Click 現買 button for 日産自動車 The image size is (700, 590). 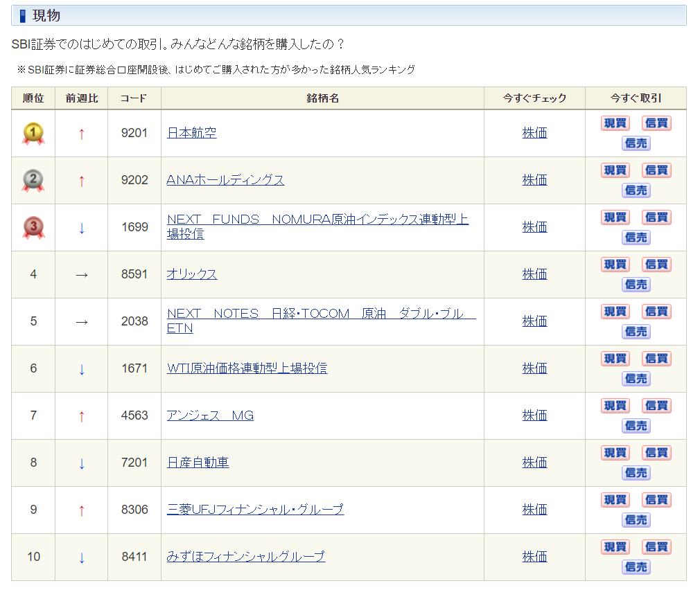(x=615, y=453)
